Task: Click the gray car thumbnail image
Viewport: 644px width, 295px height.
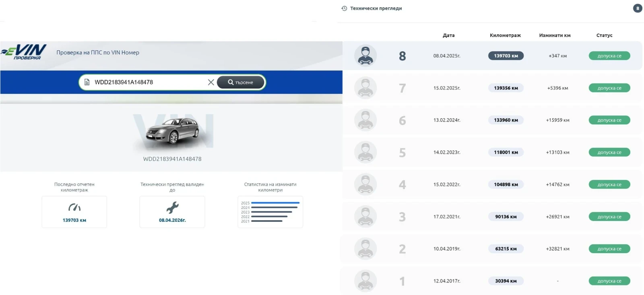Action: (x=172, y=132)
